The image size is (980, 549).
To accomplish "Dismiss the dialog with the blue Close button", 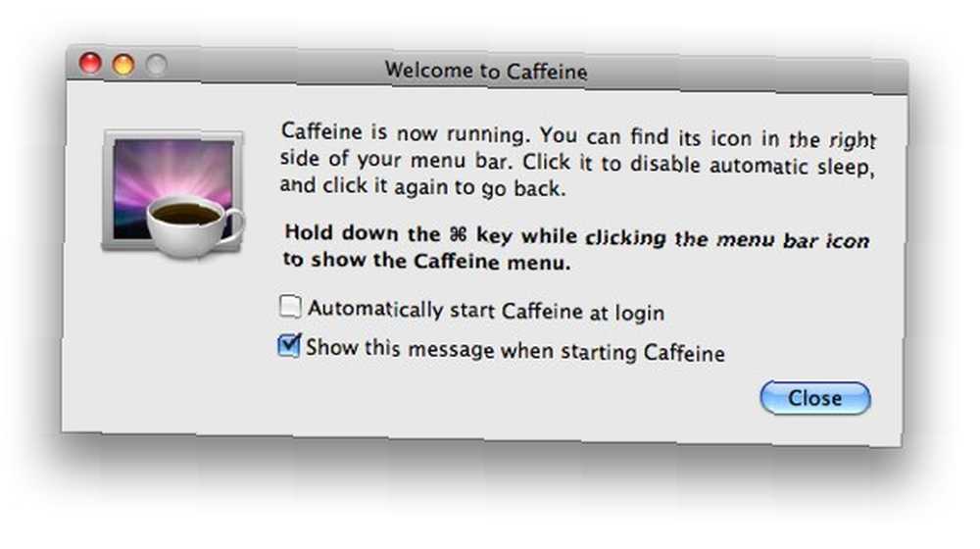I will coord(815,398).
